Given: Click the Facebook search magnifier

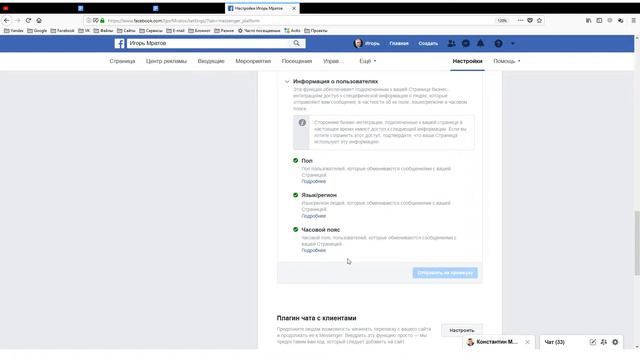Looking at the screenshot, I should pyautogui.click(x=297, y=43).
